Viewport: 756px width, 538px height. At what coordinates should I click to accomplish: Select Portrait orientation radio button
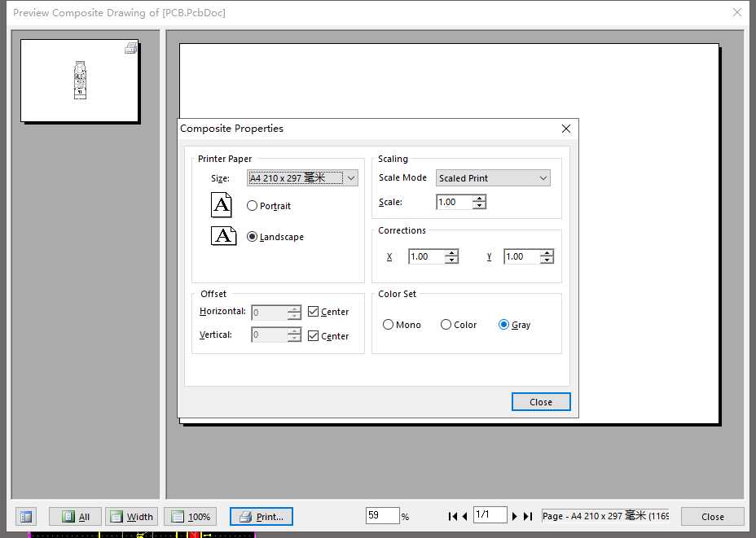click(x=252, y=206)
